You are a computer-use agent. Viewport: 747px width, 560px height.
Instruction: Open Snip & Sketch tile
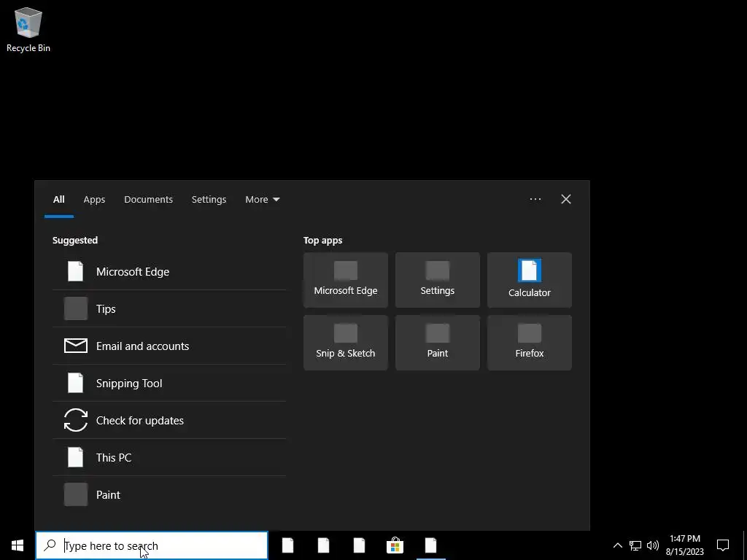pyautogui.click(x=345, y=343)
